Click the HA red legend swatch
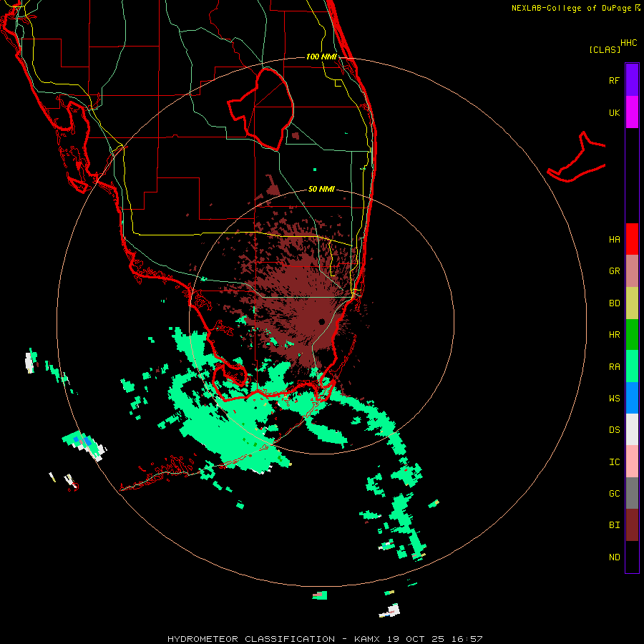The height and width of the screenshot is (644, 644). click(632, 239)
